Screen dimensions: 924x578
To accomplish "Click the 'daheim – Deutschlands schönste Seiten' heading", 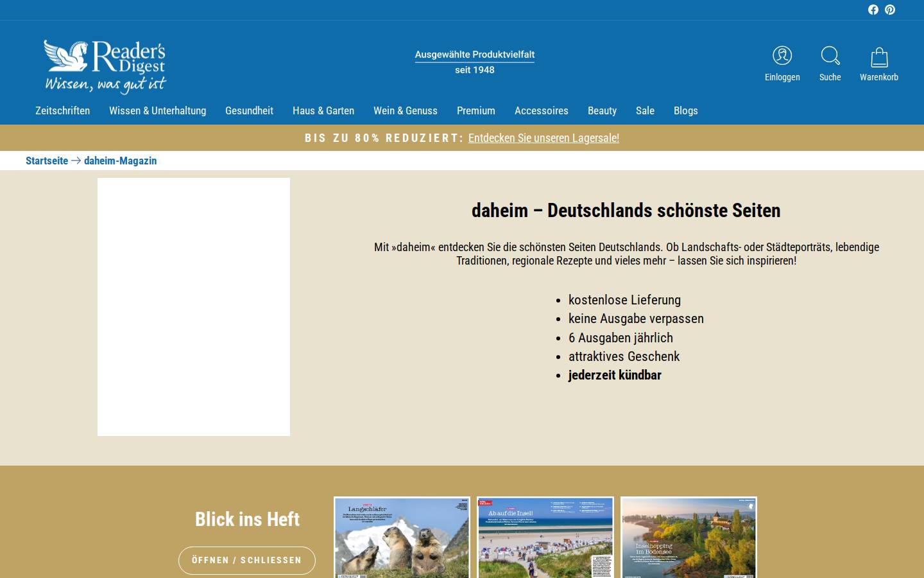I will coord(626,210).
